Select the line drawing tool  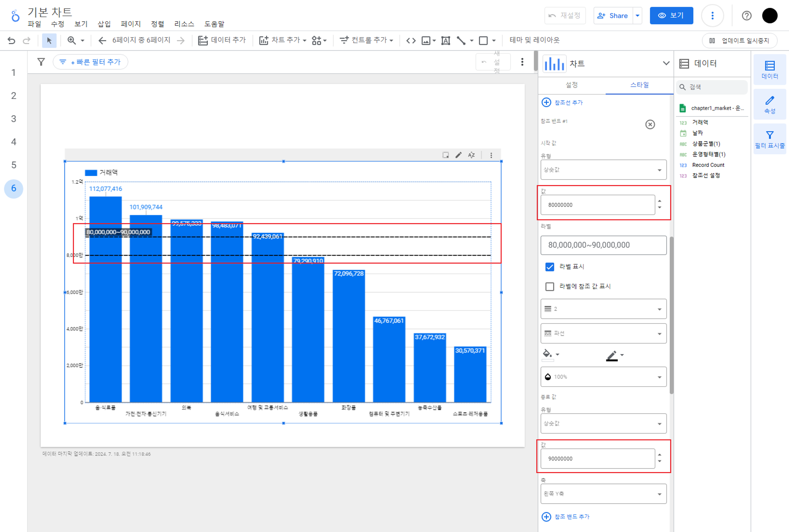click(x=461, y=40)
